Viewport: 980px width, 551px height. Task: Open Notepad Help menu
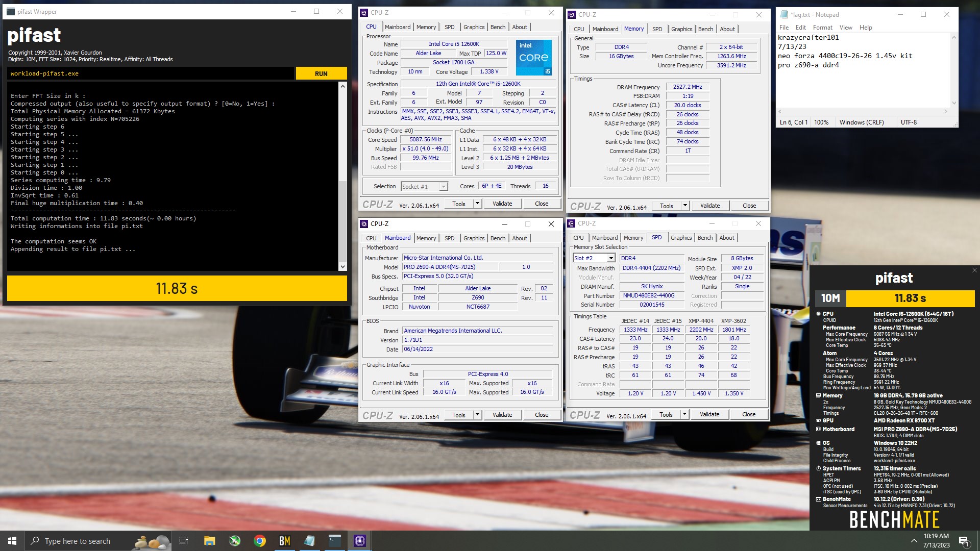866,28
